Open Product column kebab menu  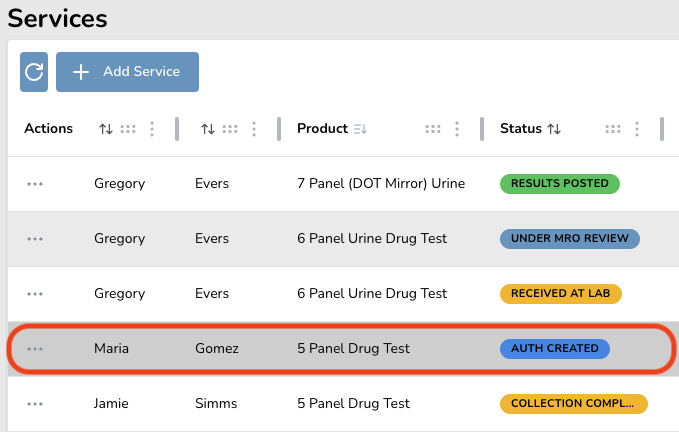point(457,129)
